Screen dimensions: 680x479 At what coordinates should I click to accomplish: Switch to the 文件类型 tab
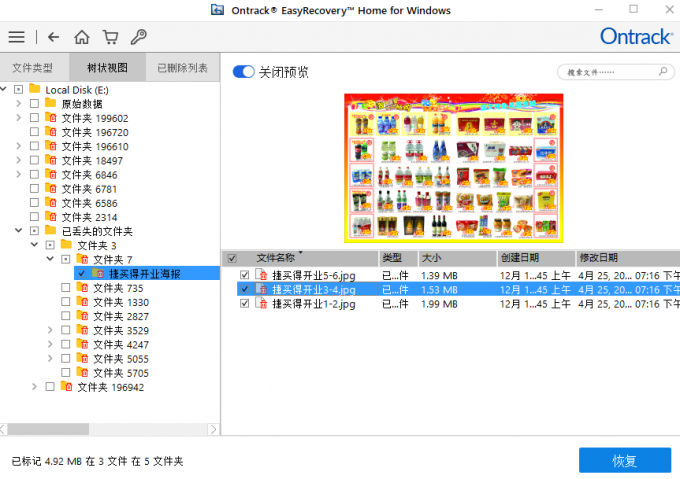click(x=33, y=68)
